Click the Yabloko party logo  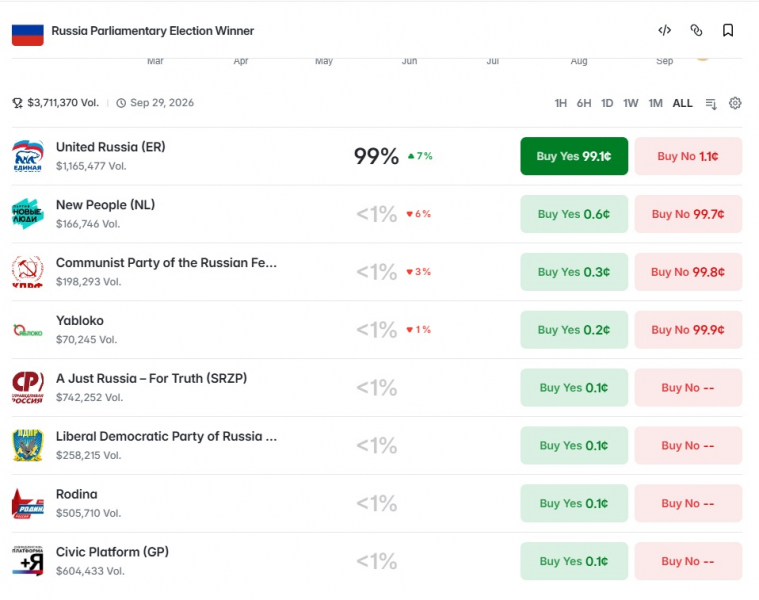coord(28,330)
